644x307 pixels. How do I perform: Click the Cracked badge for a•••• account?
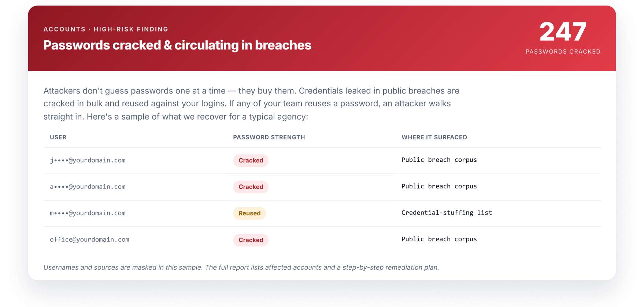point(251,187)
